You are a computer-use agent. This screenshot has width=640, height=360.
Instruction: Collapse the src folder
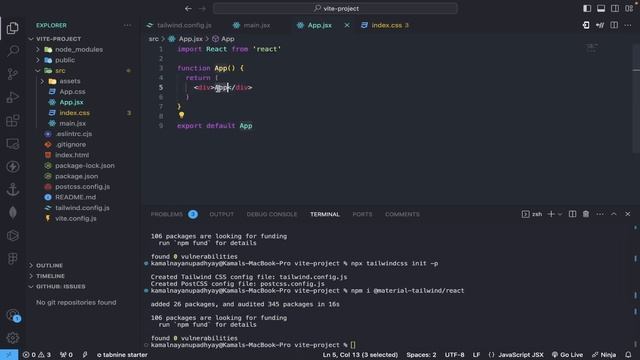tap(38, 71)
